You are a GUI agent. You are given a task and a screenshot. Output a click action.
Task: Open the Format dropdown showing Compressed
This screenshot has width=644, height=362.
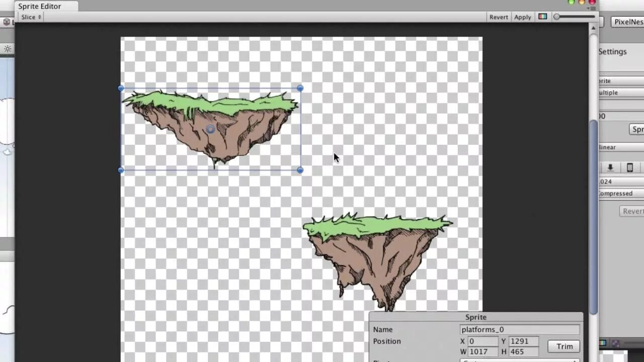pos(621,194)
